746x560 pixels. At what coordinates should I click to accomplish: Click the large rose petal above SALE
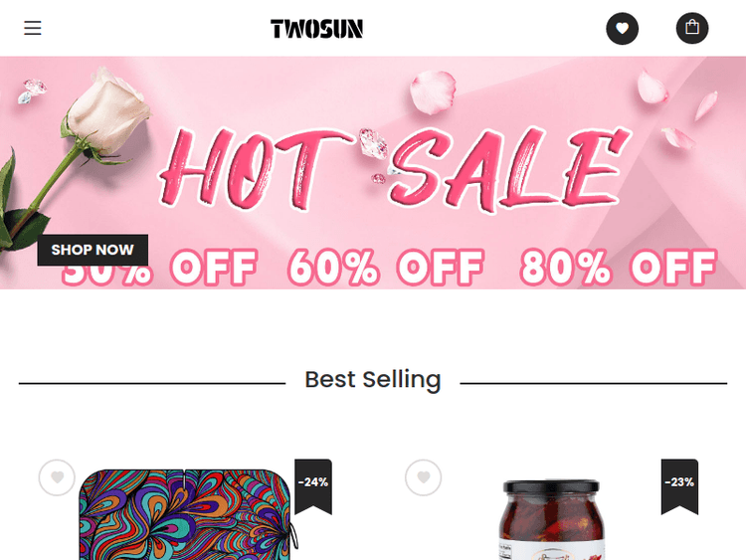point(433,92)
